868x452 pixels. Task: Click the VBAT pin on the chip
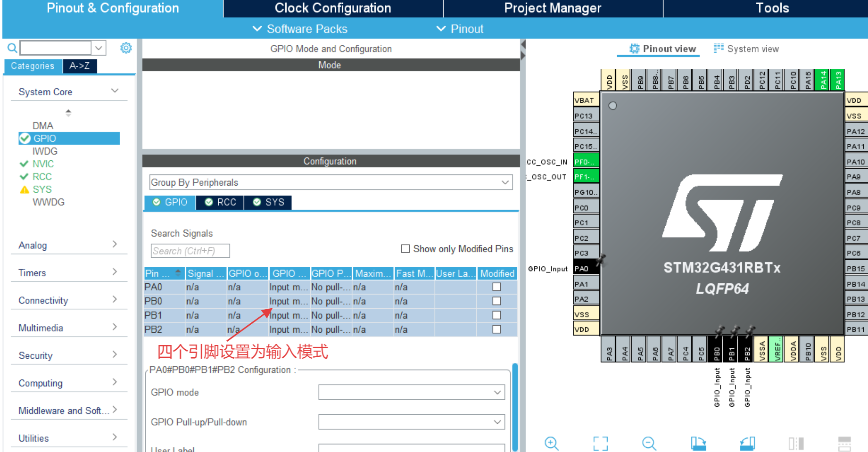coord(586,100)
